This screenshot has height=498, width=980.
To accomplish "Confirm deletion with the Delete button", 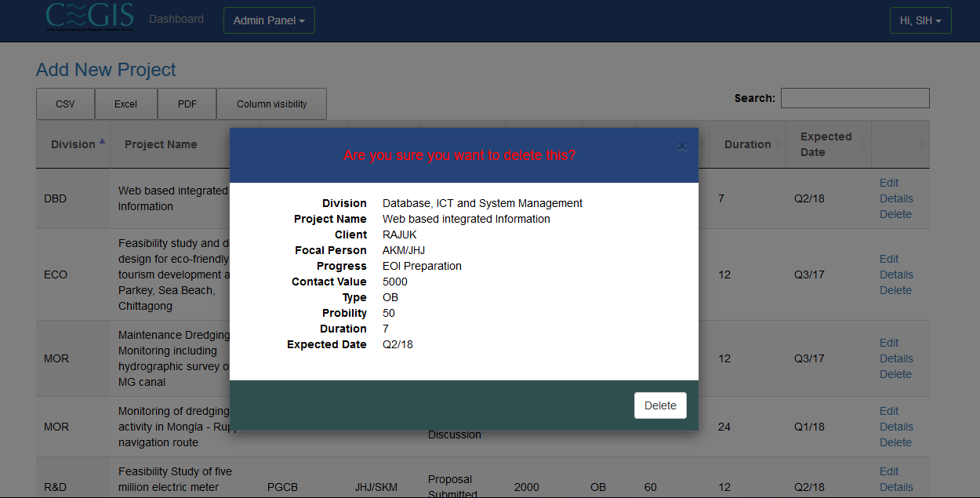I will coord(659,405).
